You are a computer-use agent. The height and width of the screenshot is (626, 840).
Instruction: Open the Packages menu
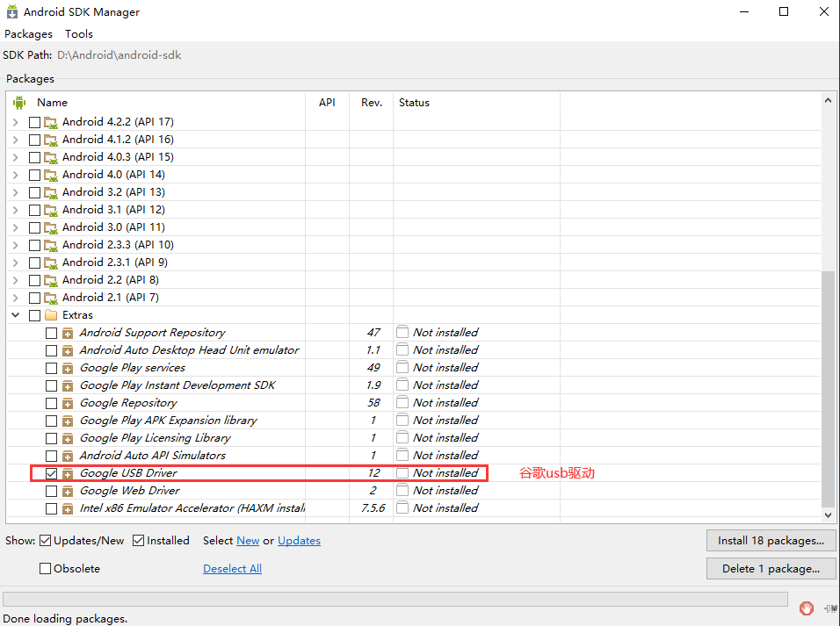pos(28,33)
